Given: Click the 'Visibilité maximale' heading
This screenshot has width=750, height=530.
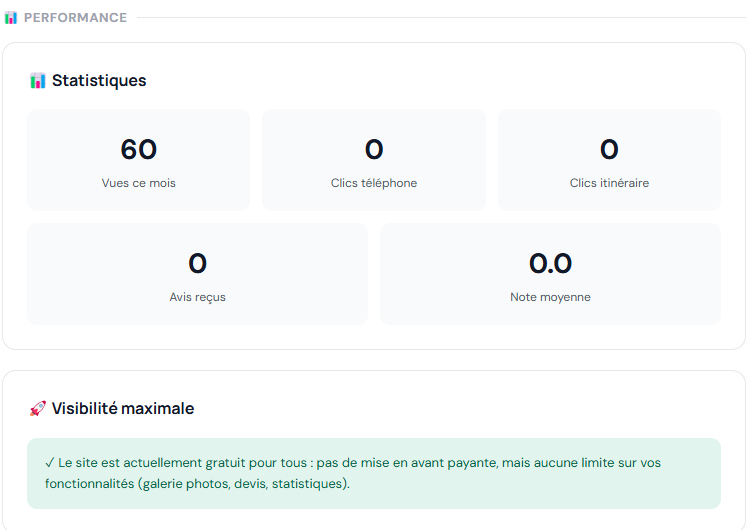Looking at the screenshot, I should [x=123, y=409].
